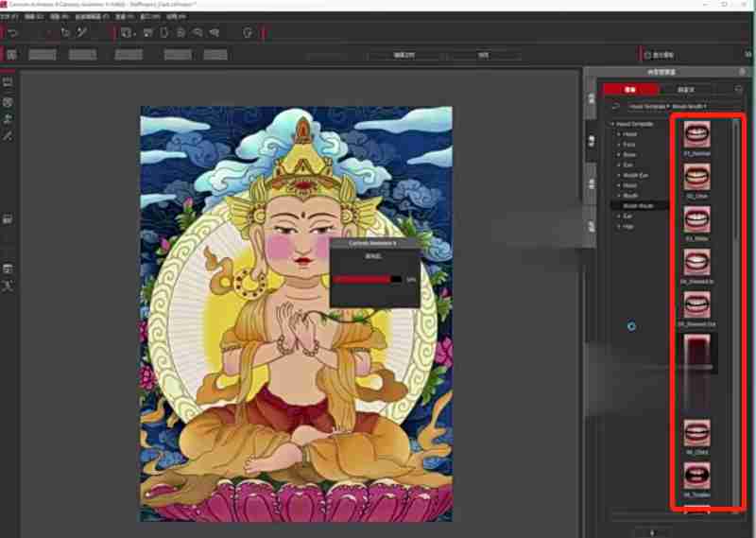Click the deity artwork on the canvas
This screenshot has height=538, width=756.
(296, 314)
